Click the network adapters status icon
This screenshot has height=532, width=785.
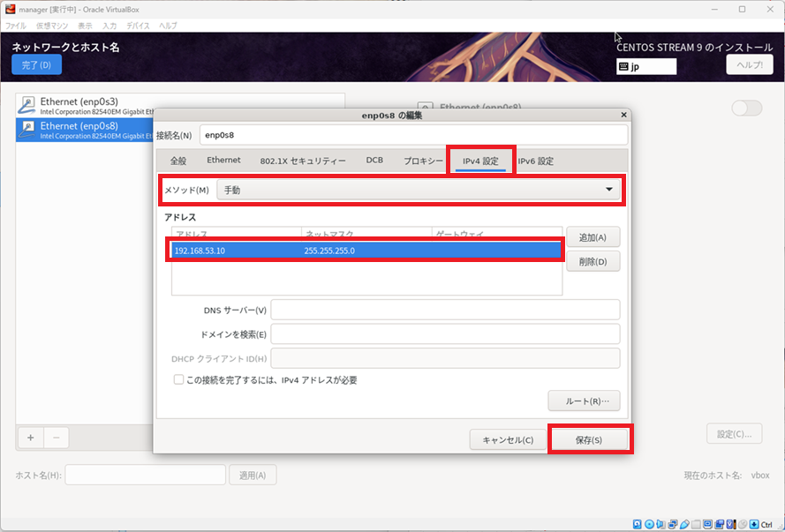coord(672,524)
